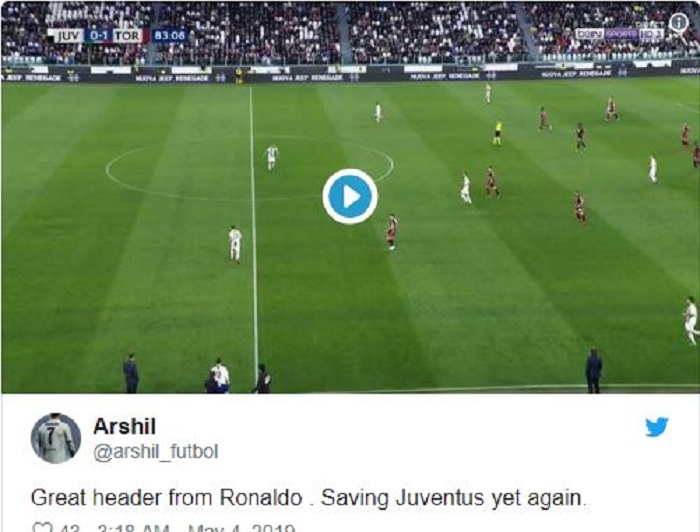Click the info icon on the video
Viewport: 700px width, 532px height.
pyautogui.click(x=679, y=22)
